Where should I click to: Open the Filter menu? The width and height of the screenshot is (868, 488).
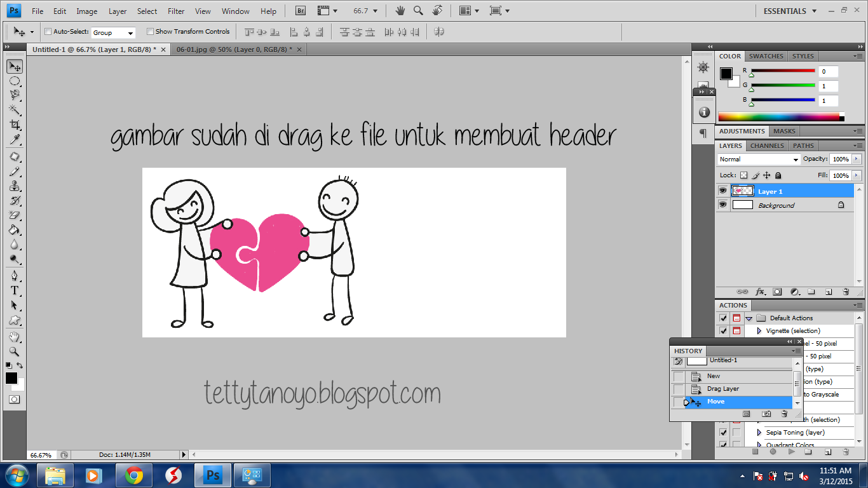(x=176, y=11)
